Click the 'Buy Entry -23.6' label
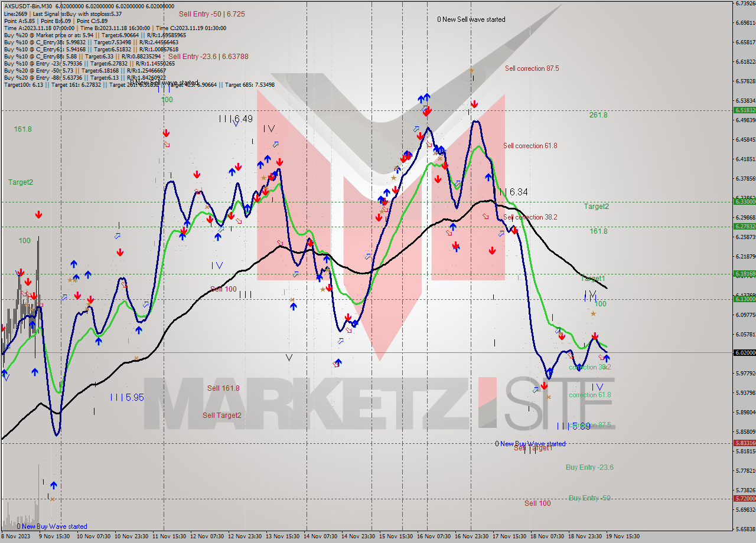This screenshot has height=543, width=756. 589,467
